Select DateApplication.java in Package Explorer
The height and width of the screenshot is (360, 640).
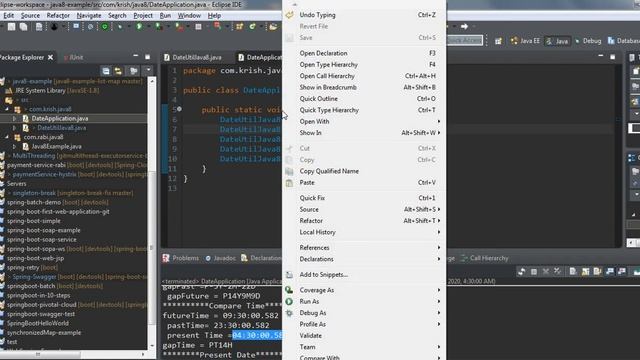click(60, 119)
